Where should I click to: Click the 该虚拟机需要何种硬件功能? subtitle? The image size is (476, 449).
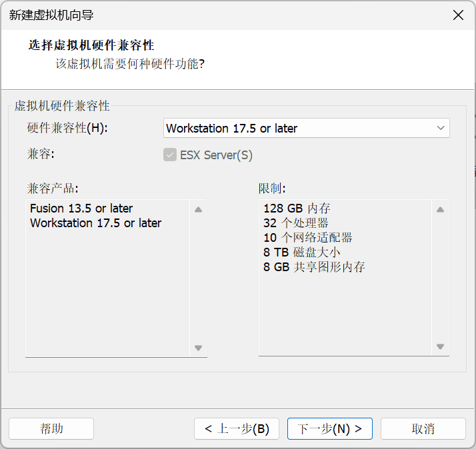130,64
